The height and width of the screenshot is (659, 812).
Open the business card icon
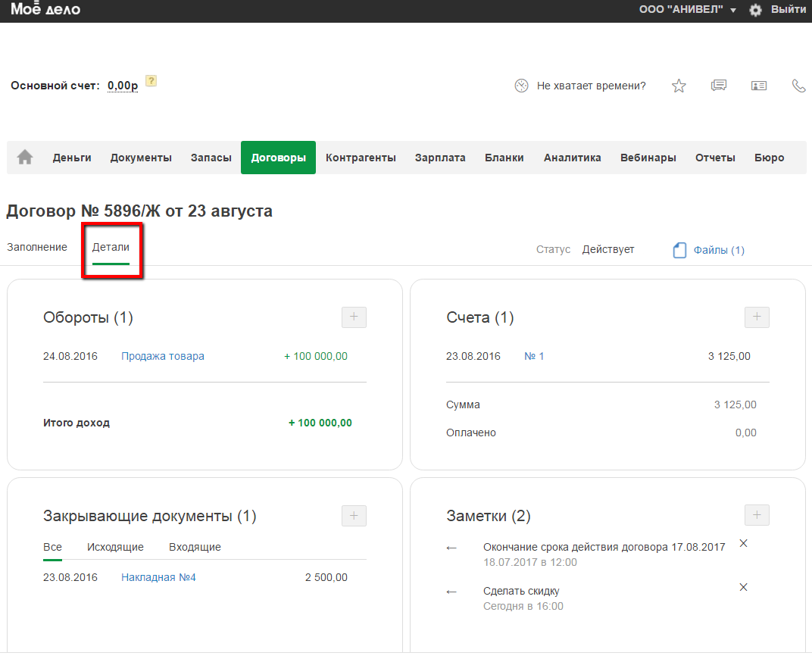point(759,86)
